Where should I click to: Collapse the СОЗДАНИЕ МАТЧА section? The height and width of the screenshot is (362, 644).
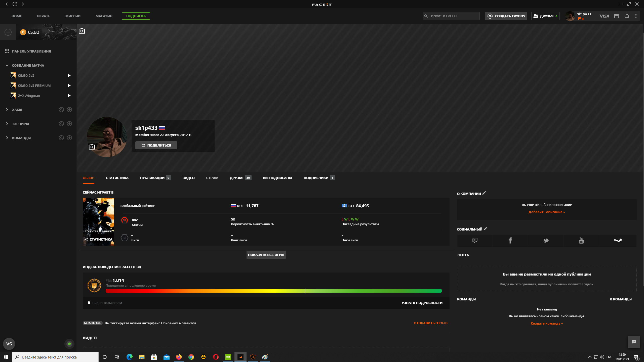[7, 65]
